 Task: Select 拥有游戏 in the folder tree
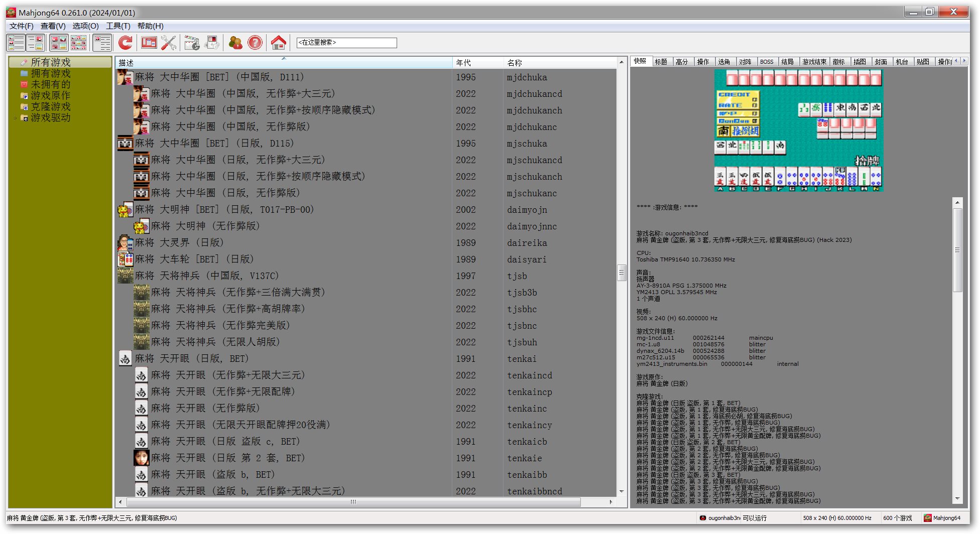[x=51, y=73]
